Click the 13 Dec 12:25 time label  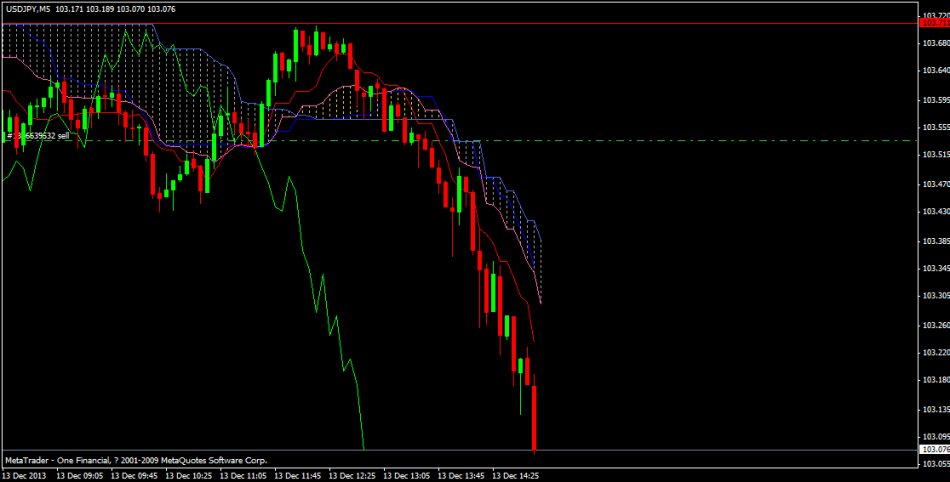[354, 475]
